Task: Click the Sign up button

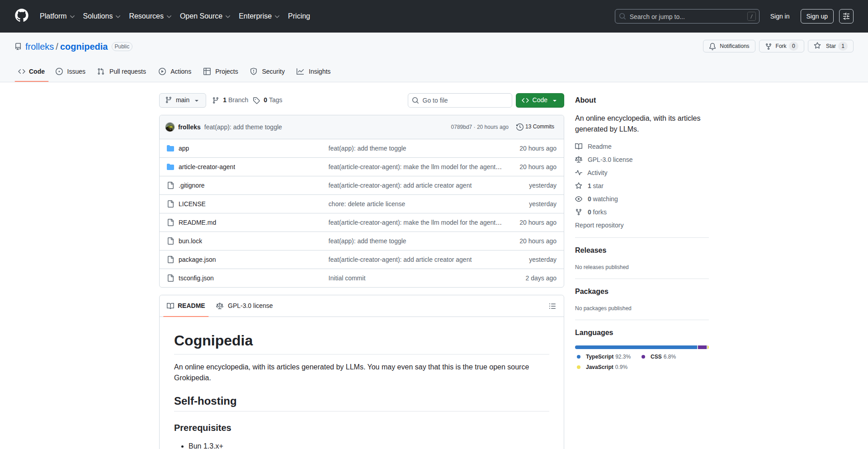Action: tap(816, 16)
